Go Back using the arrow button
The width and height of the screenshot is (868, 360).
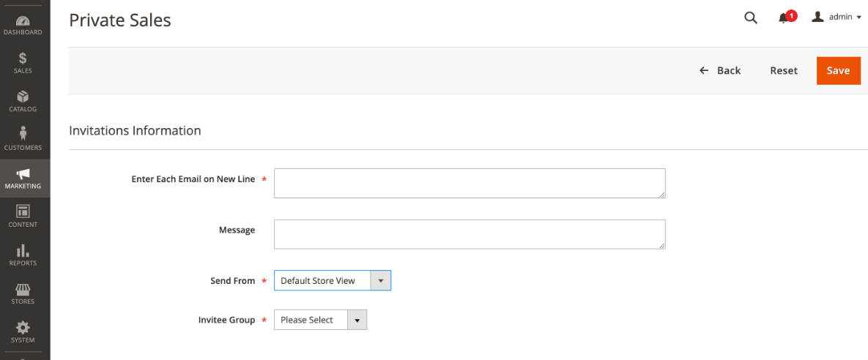pyautogui.click(x=720, y=71)
